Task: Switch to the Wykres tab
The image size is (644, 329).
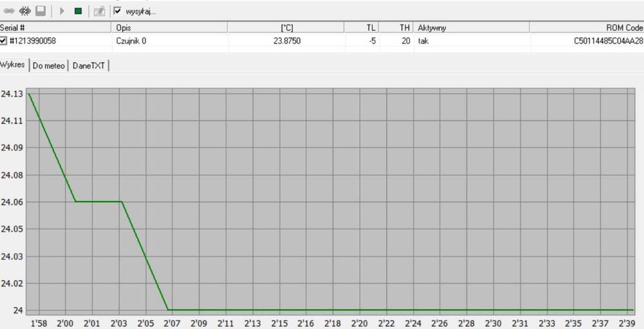Action: (x=13, y=64)
